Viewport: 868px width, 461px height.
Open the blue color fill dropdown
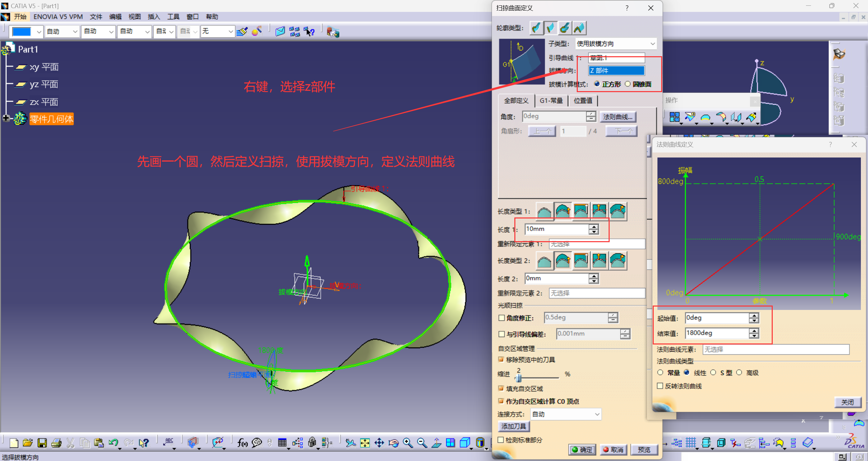tap(26, 32)
